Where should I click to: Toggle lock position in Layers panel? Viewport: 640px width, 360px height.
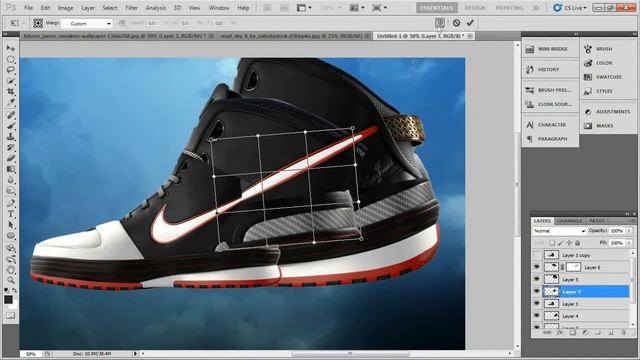[x=569, y=243]
